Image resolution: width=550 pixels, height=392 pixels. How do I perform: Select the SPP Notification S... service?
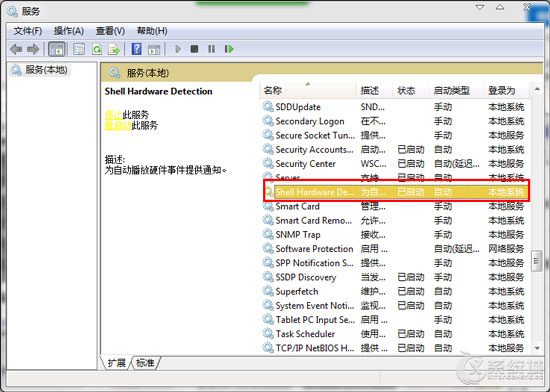(314, 263)
